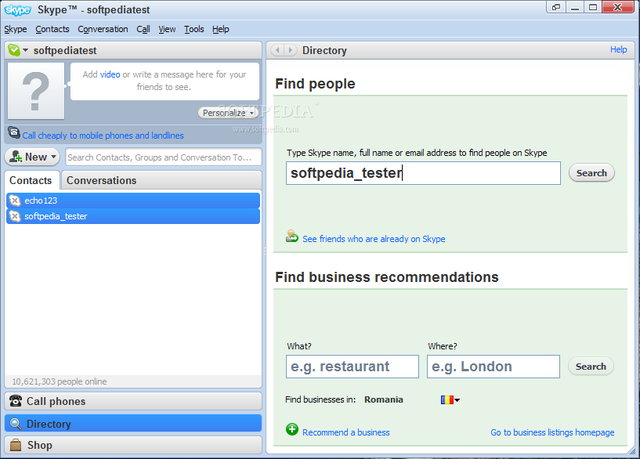Open the Contacts menu

coord(52,29)
